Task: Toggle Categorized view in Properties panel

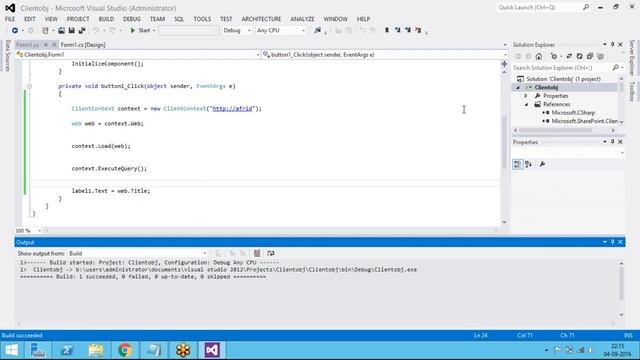Action: click(x=518, y=164)
